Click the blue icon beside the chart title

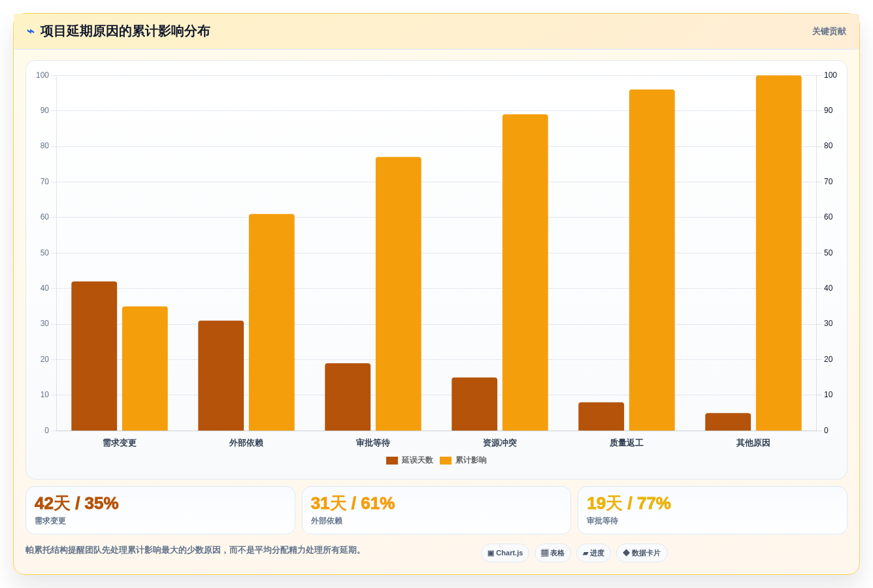(31, 31)
